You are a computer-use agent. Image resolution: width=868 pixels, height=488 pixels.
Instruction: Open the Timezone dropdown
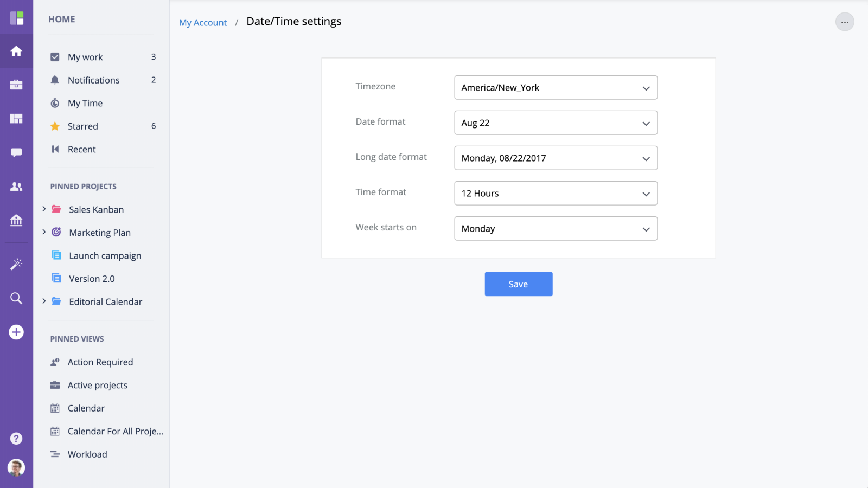click(x=556, y=87)
